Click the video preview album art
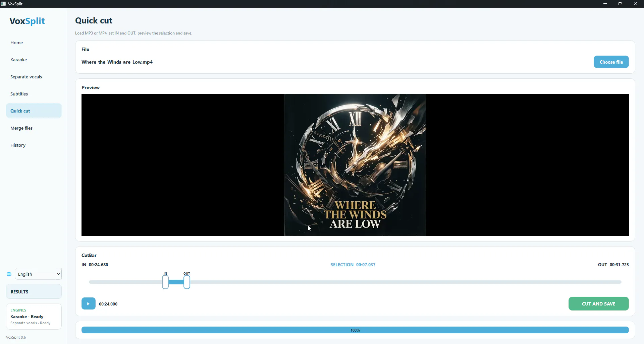 click(355, 165)
